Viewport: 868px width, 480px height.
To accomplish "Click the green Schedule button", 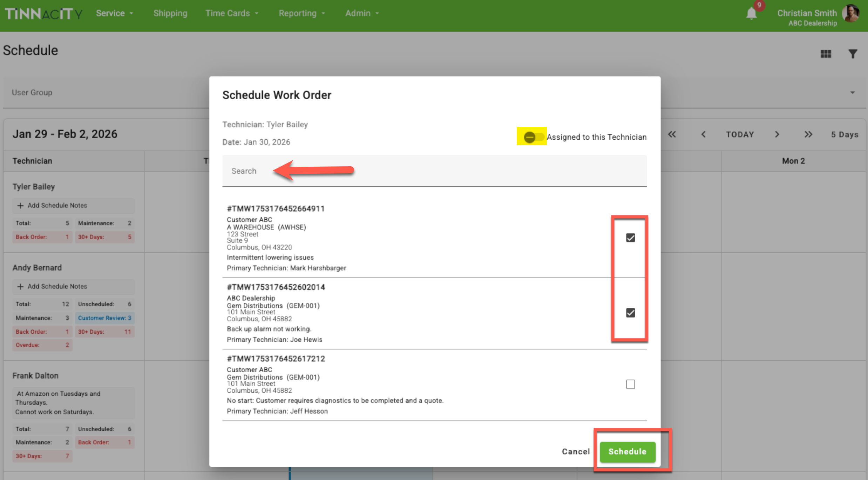I will point(627,452).
